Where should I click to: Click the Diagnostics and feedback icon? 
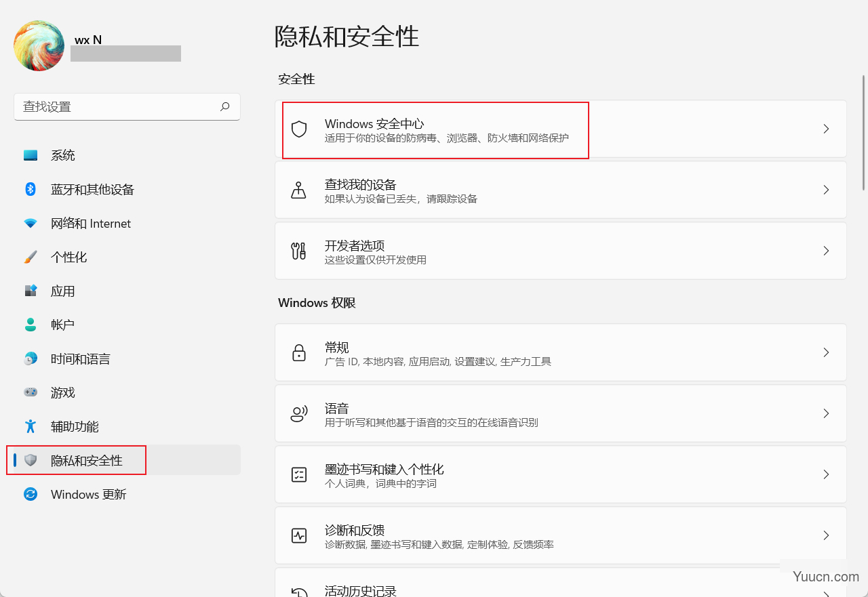click(x=299, y=535)
